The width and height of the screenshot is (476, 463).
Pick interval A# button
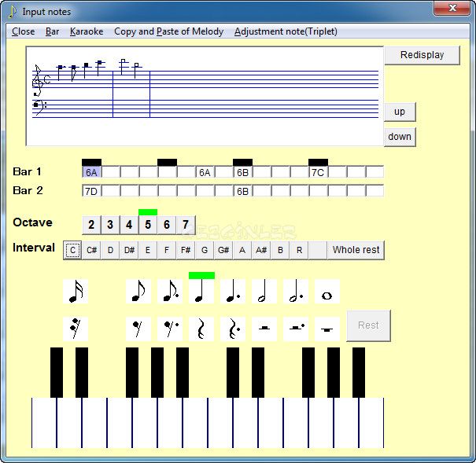[261, 250]
